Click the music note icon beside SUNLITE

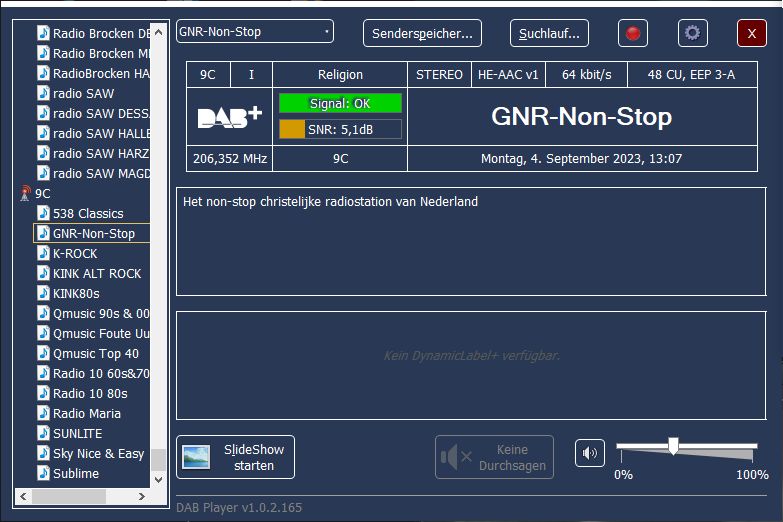point(43,433)
